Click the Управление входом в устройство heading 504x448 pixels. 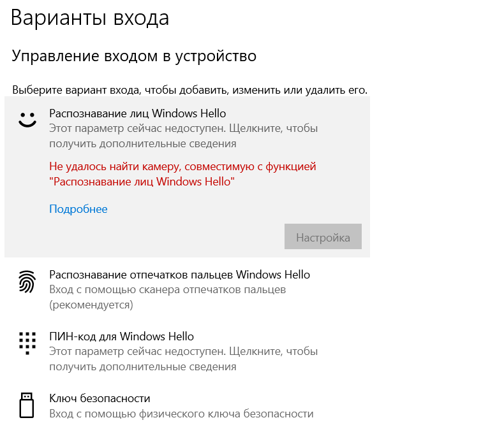(134, 56)
